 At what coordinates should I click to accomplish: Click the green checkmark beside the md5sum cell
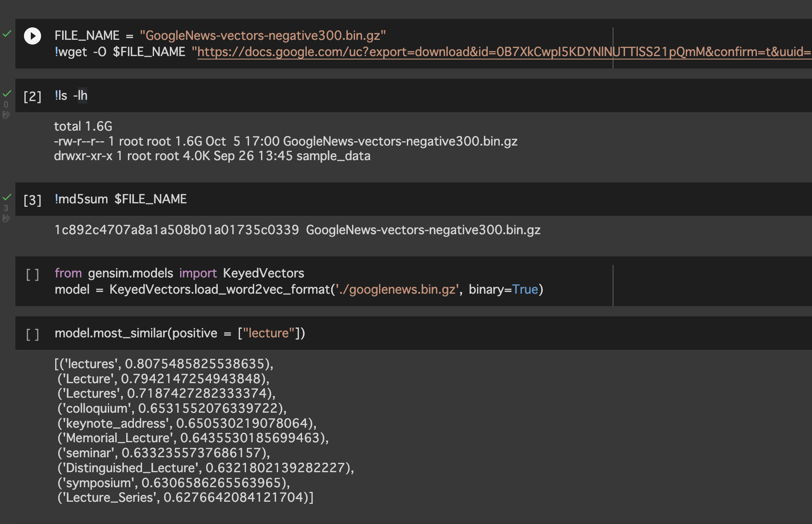pos(7,197)
